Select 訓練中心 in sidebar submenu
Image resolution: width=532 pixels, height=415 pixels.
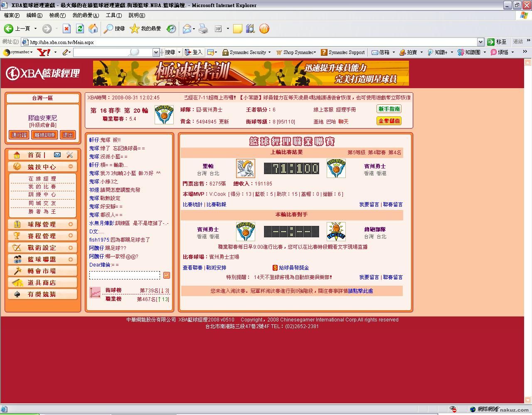click(x=42, y=195)
